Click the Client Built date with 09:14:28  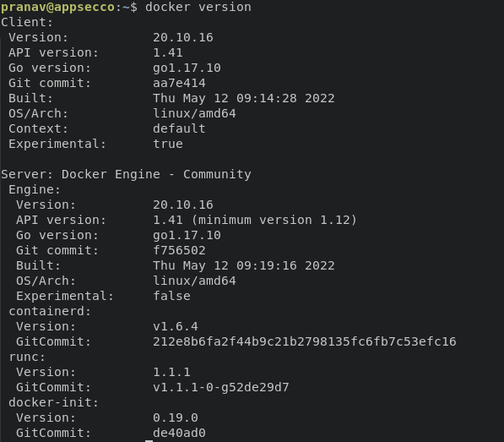click(x=244, y=98)
